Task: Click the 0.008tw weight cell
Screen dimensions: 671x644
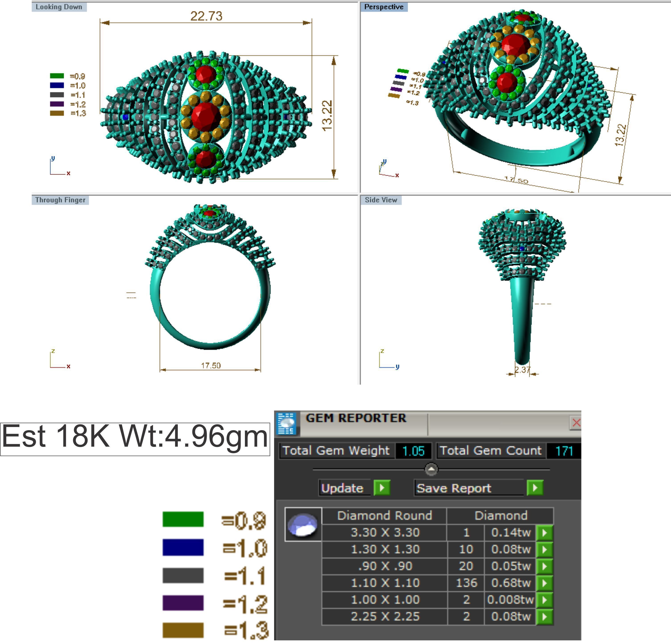Action: (x=511, y=599)
